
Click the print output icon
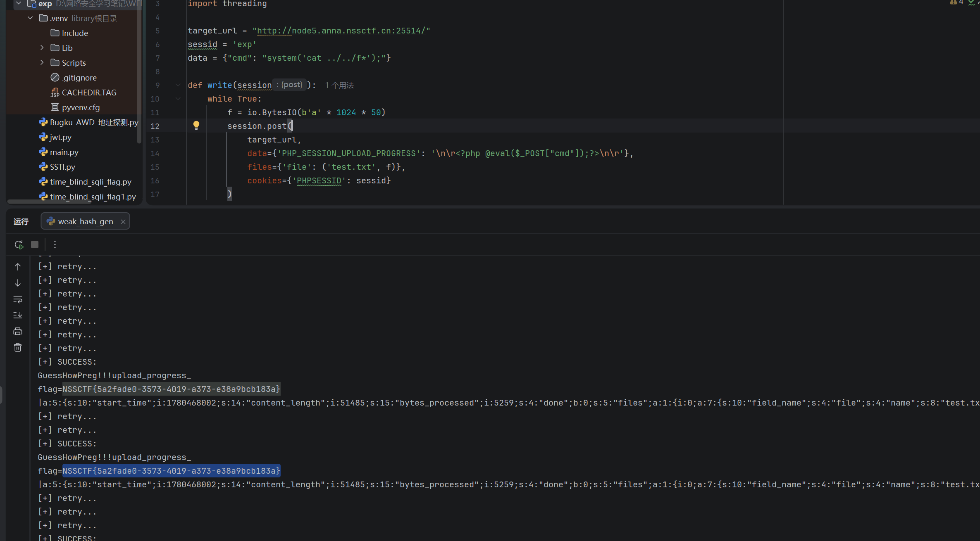click(x=18, y=331)
